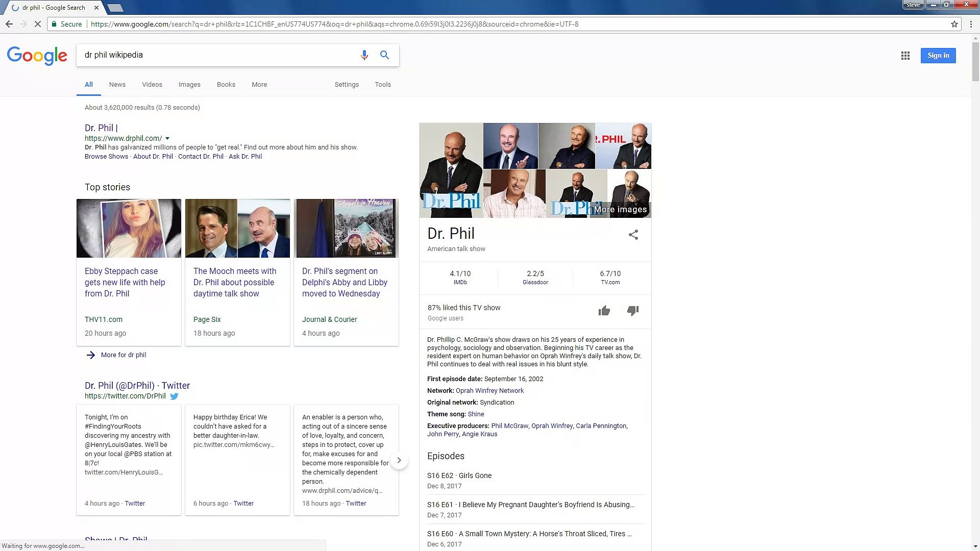Image resolution: width=980 pixels, height=551 pixels.
Task: Give thumbs up to the TV show
Action: coord(604,311)
